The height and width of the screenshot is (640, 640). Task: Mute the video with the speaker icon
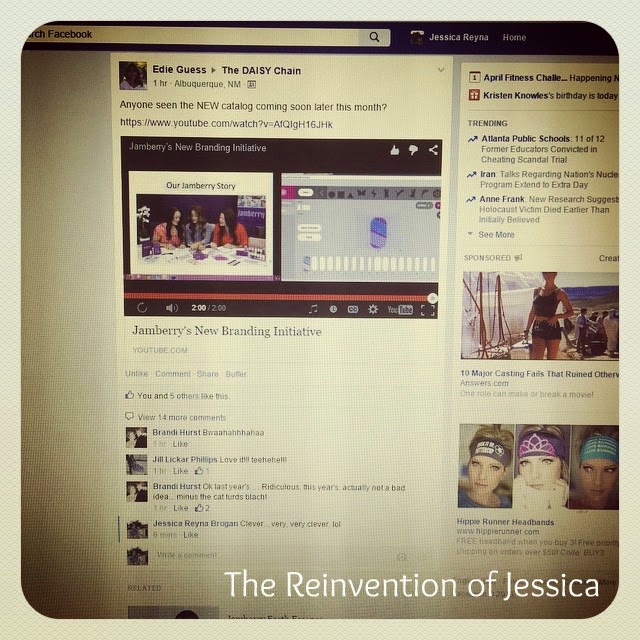[x=172, y=308]
